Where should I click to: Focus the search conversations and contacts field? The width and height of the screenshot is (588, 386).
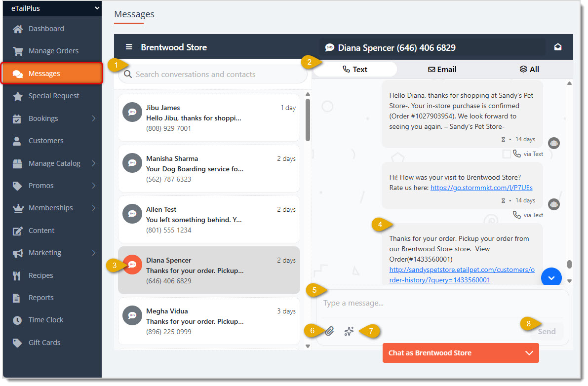(x=213, y=74)
